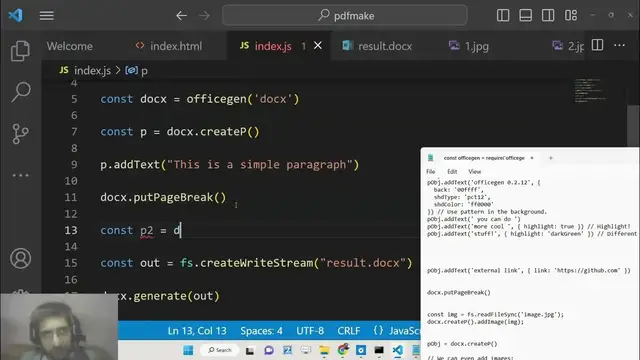This screenshot has width=640, height=360.
Task: Open Task View in the taskbar
Action: click(x=250, y=350)
